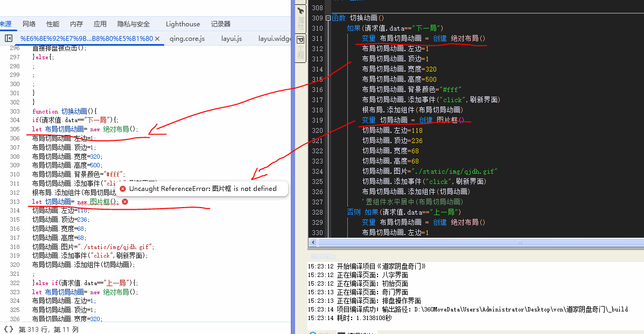This screenshot has width=644, height=334.
Task: Open the 工程 project side panel
Action: click(x=300, y=47)
